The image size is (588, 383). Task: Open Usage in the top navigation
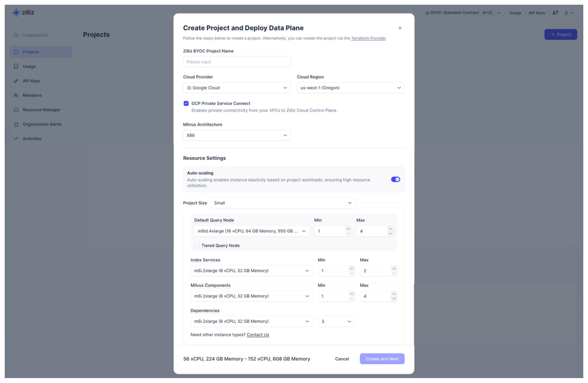coord(515,13)
